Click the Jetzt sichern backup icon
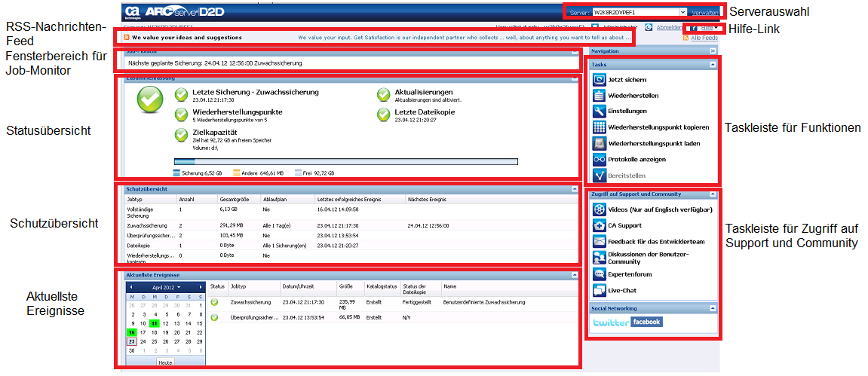The width and height of the screenshot is (868, 376). [x=600, y=80]
